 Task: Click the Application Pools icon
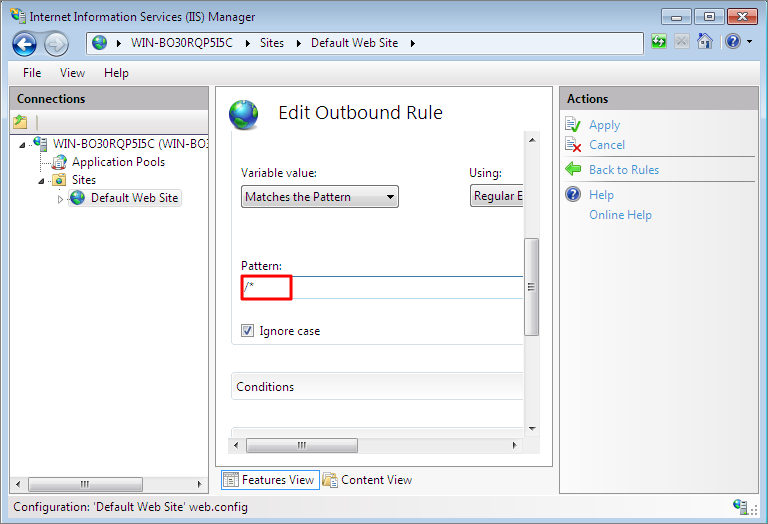59,162
